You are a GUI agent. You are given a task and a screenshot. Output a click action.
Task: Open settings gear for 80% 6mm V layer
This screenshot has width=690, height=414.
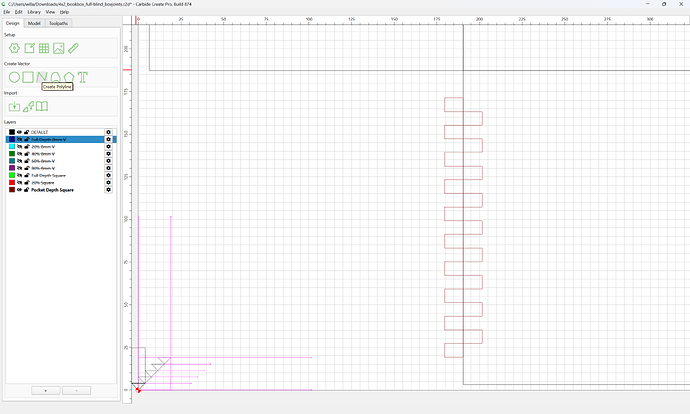108,168
